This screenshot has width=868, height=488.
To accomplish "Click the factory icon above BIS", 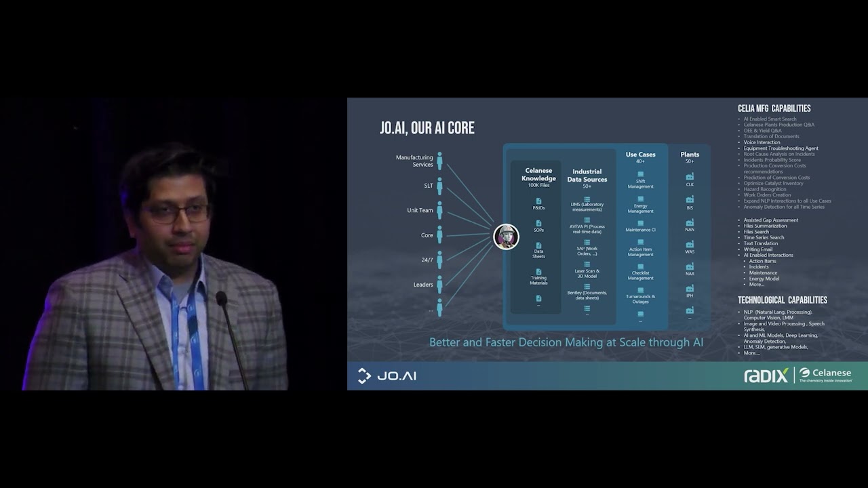I will click(690, 199).
